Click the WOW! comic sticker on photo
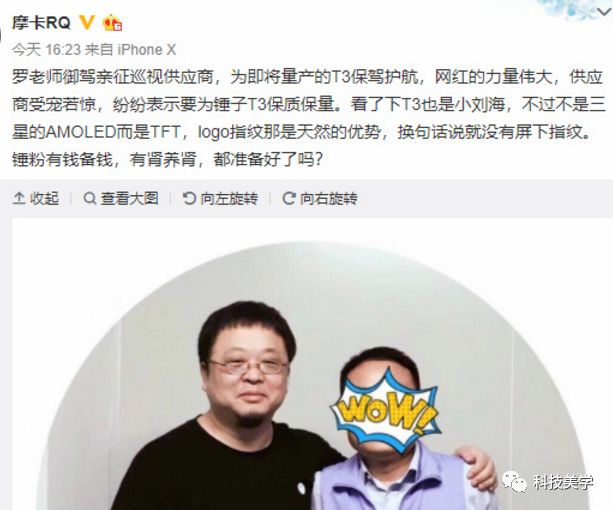 pos(385,410)
